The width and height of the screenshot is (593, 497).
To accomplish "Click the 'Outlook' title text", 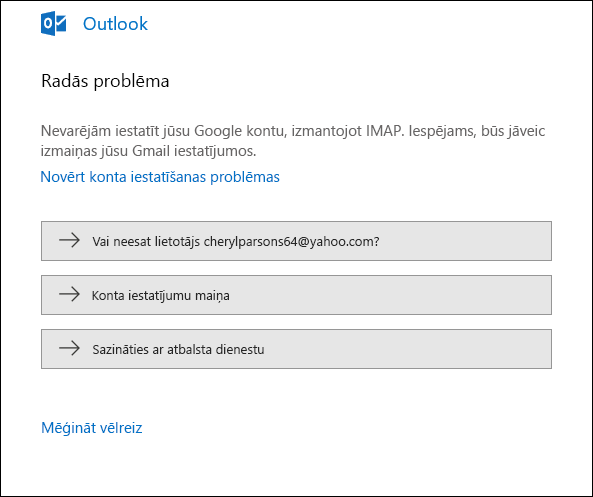I will (x=115, y=24).
